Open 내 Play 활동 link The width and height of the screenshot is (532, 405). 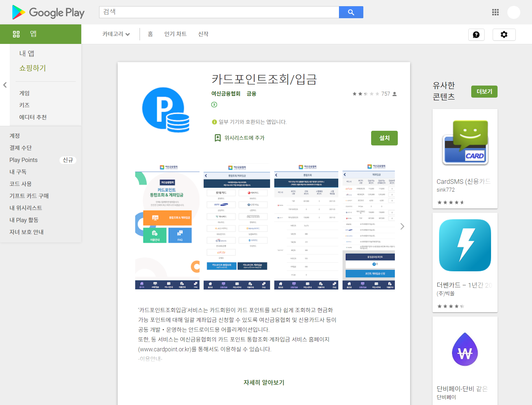[24, 220]
